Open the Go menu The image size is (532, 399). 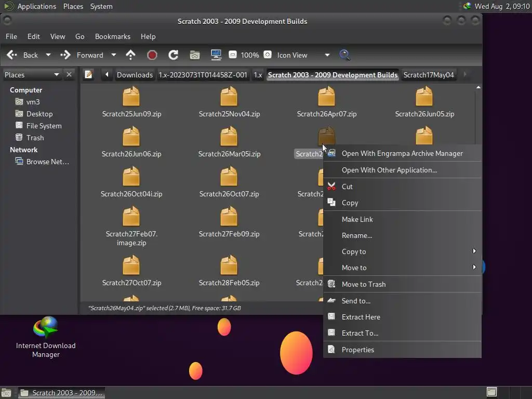(79, 36)
